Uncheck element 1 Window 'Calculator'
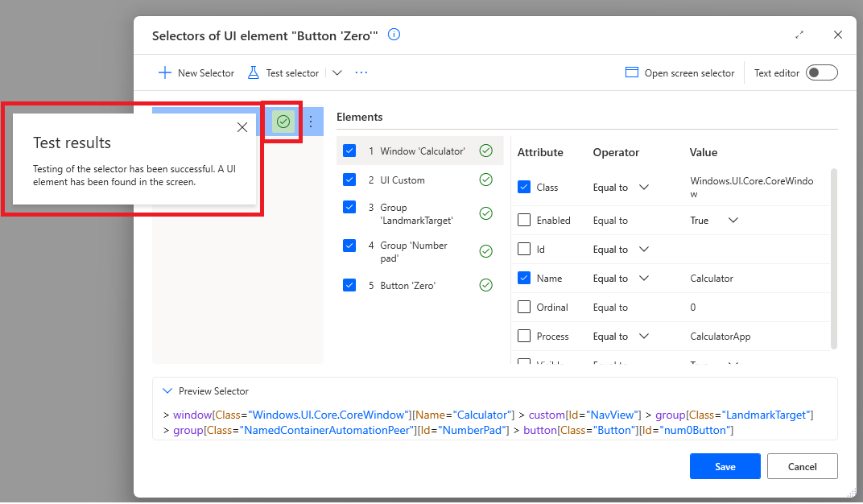This screenshot has width=863, height=504. 349,151
